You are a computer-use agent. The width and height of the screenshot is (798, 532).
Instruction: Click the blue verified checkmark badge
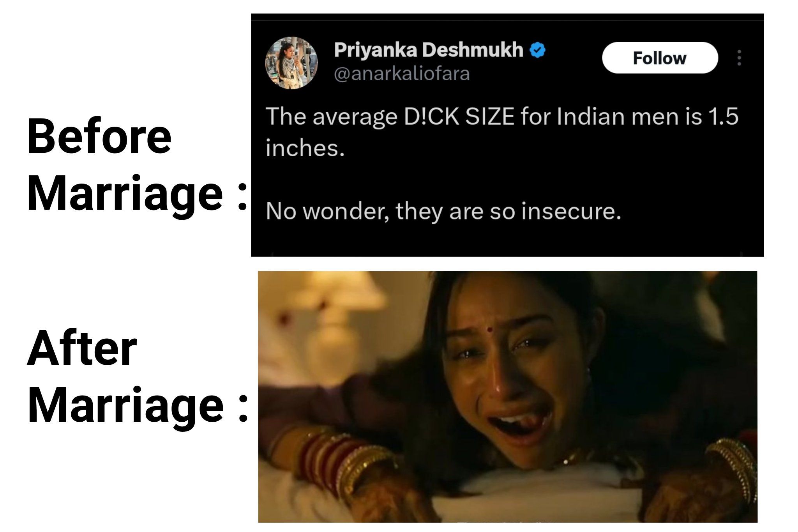(x=538, y=50)
